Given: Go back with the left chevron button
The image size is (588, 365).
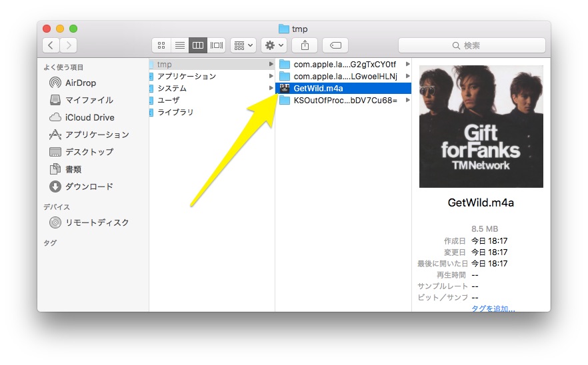Looking at the screenshot, I should point(51,45).
